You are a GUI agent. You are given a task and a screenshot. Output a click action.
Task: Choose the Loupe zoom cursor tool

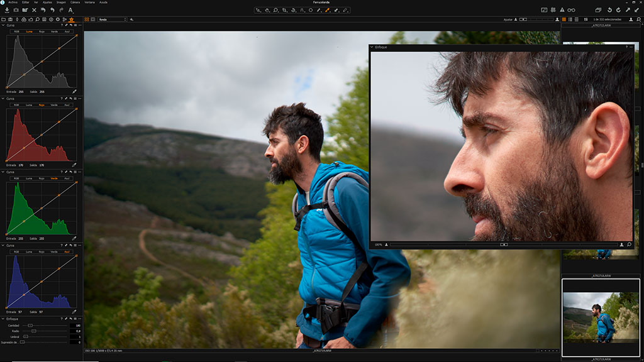(275, 10)
